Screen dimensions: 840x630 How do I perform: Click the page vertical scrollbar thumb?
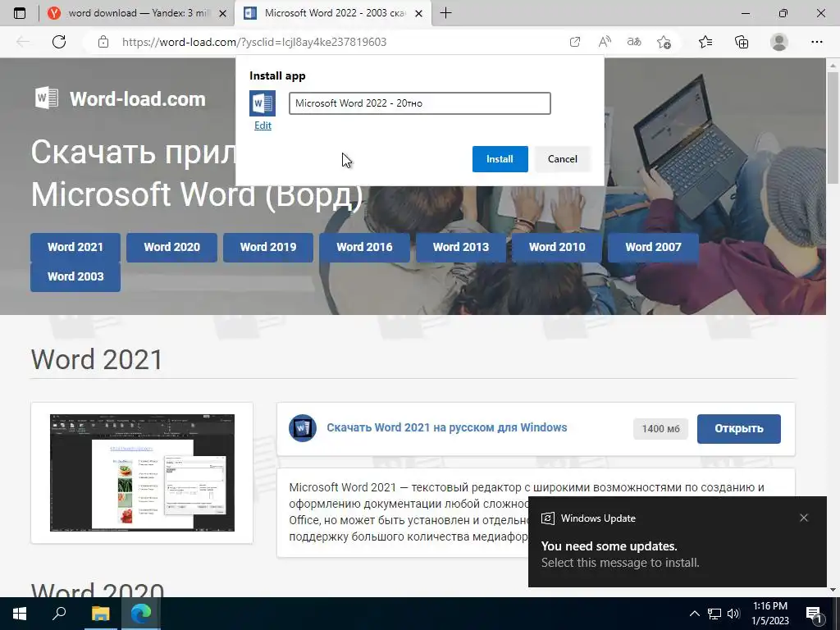(833, 127)
